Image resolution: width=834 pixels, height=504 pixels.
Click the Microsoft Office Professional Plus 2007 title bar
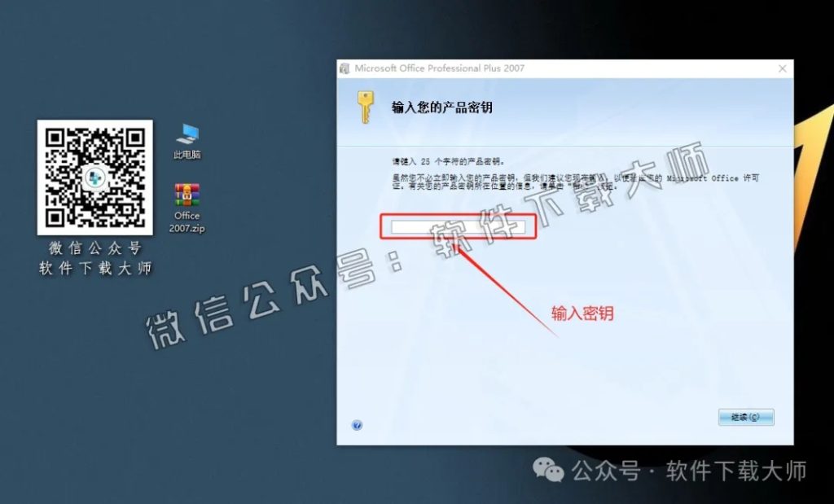pos(489,68)
